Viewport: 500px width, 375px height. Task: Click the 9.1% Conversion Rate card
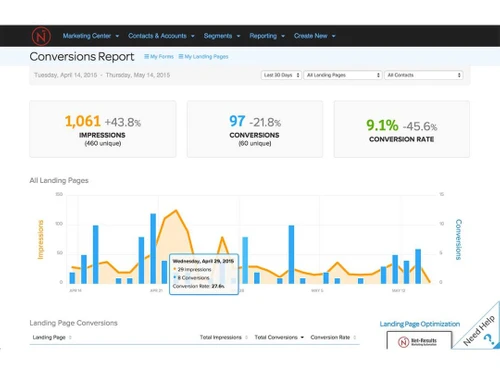[402, 129]
